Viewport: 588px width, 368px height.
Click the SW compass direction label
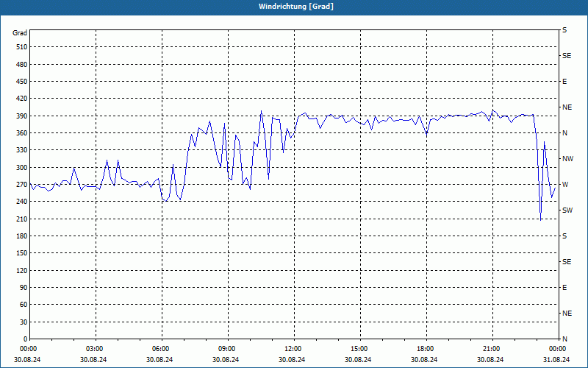pyautogui.click(x=567, y=210)
